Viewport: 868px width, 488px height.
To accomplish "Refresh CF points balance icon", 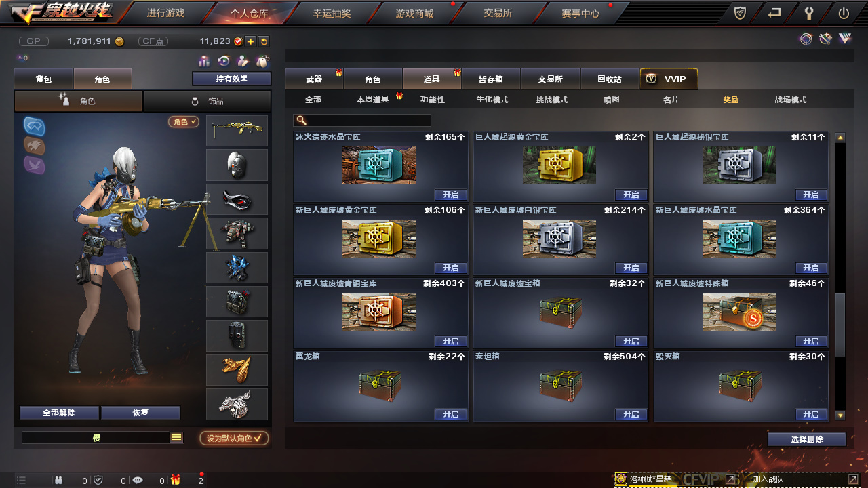I will pyautogui.click(x=264, y=41).
